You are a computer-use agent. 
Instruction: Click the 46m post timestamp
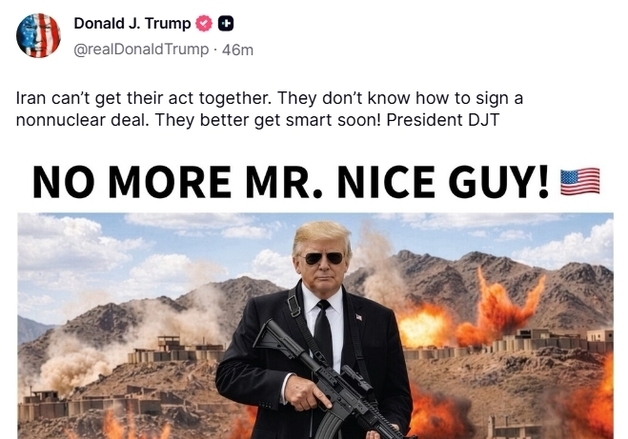(x=238, y=50)
